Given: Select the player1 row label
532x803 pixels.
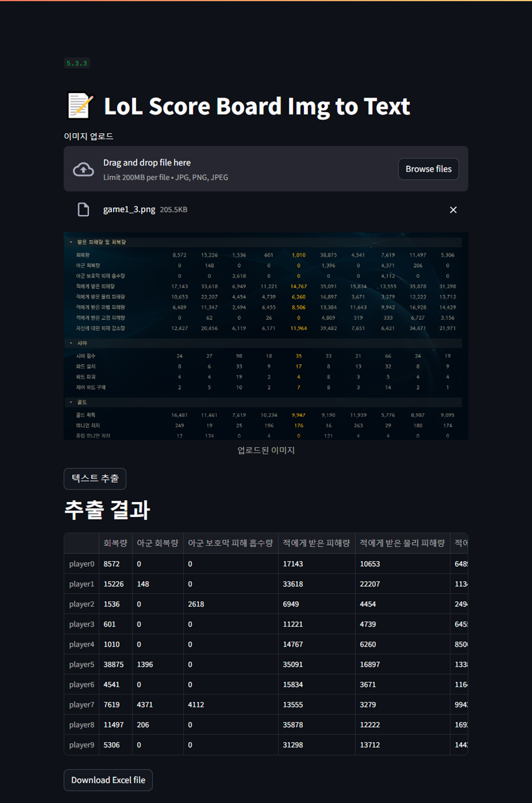Looking at the screenshot, I should coord(82,584).
